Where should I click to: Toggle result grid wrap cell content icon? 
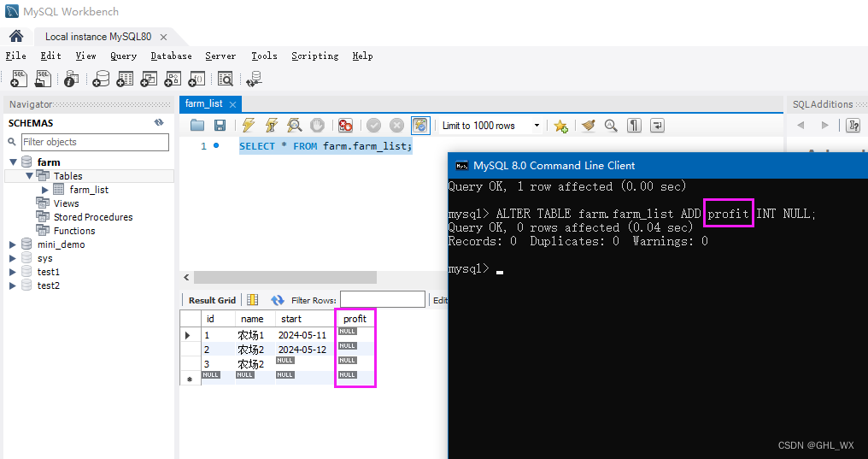coord(252,300)
